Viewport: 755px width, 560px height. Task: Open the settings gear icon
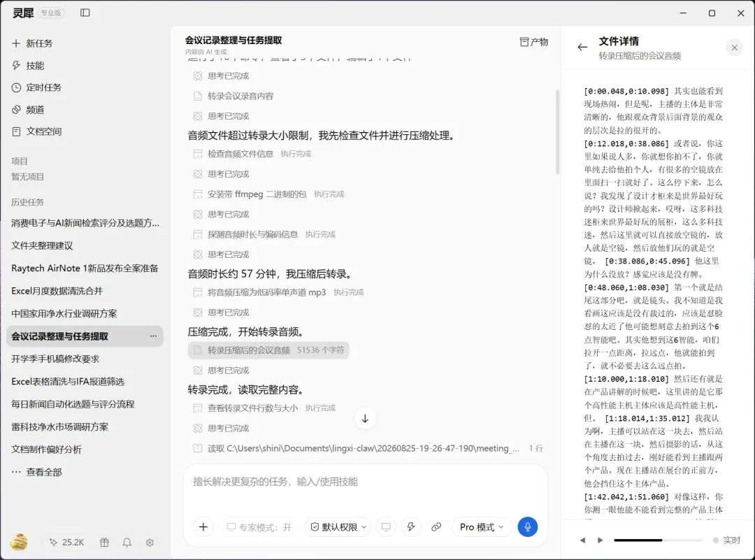150,543
